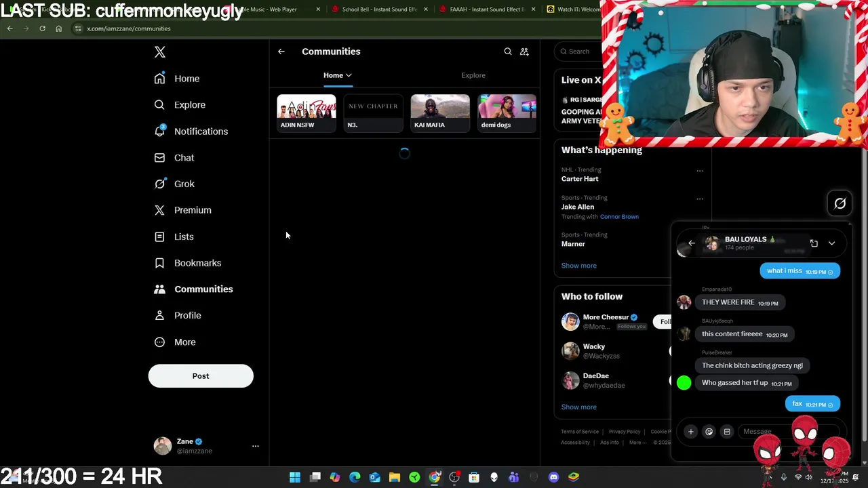Open Grok in the sidebar
The height and width of the screenshot is (488, 868).
point(174,184)
